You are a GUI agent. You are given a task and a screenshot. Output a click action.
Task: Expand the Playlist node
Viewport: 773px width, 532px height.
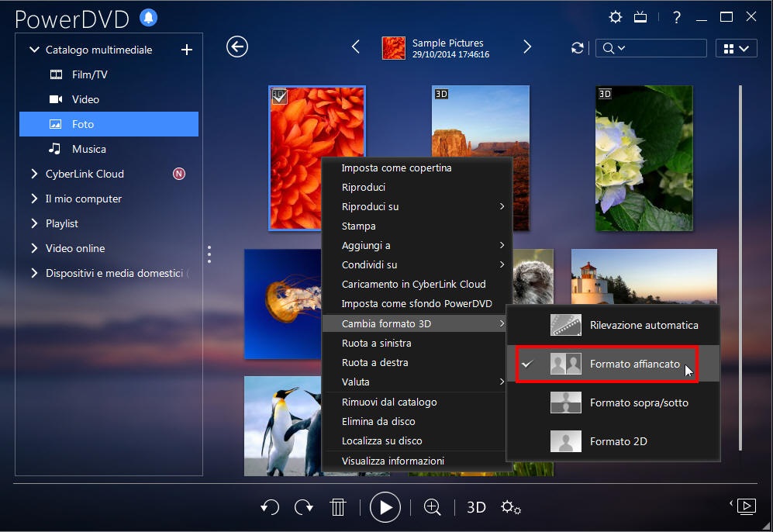point(34,223)
